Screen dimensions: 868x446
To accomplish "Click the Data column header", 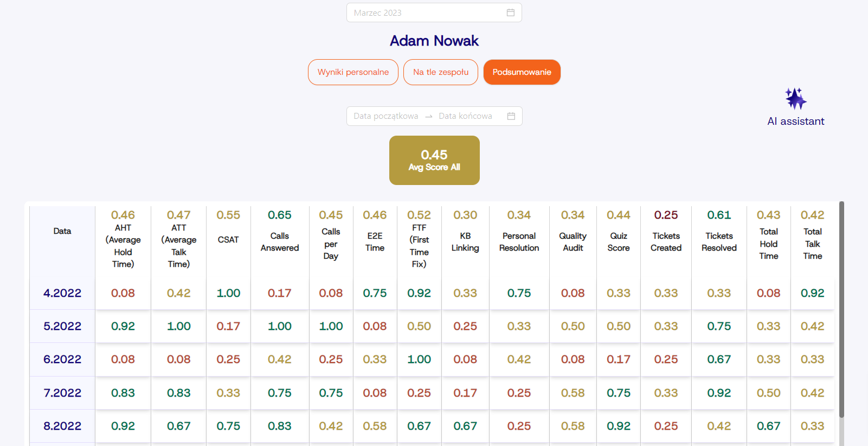I will pos(62,231).
